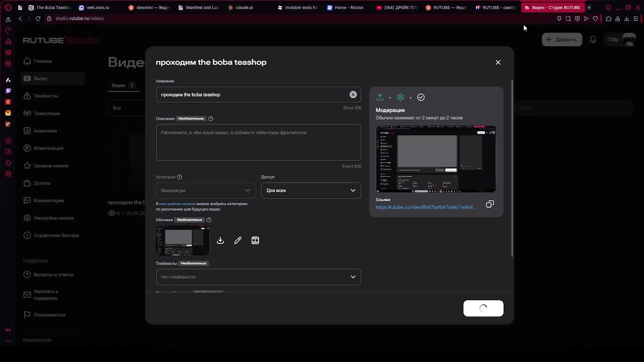The height and width of the screenshot is (362, 644).
Task: Follow the настройках канала link
Action: coord(177,204)
